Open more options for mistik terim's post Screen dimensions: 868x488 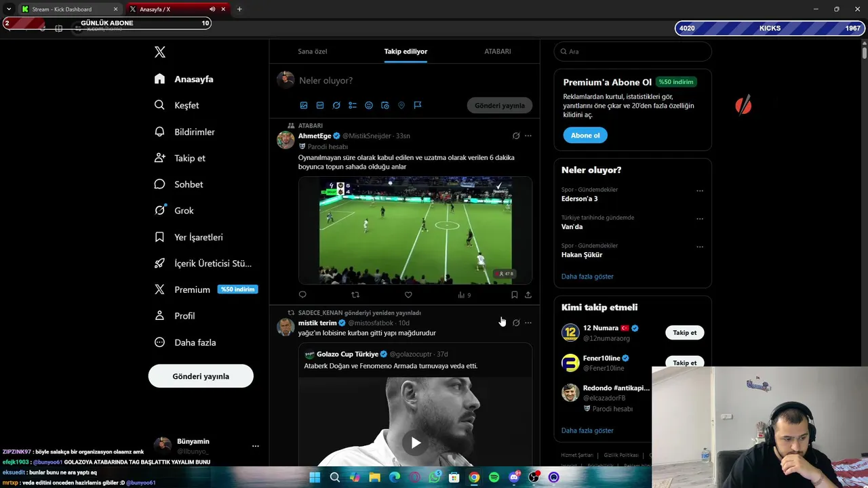(528, 323)
